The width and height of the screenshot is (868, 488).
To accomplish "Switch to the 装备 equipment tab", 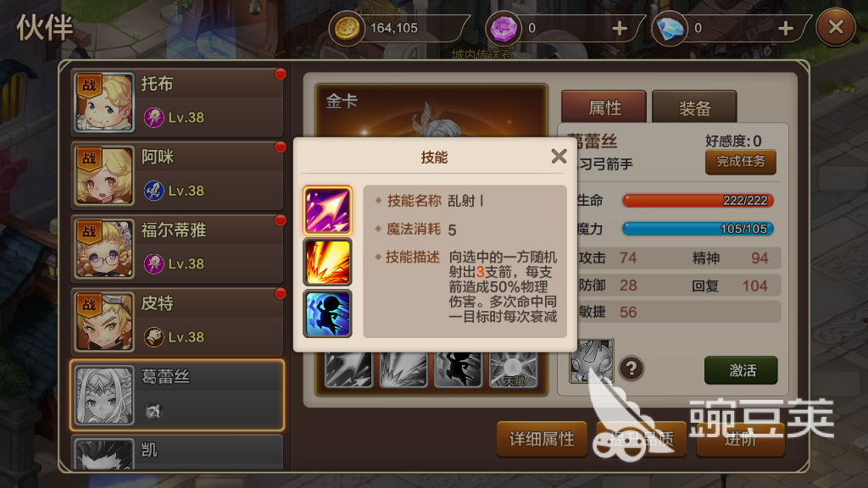I will (694, 108).
